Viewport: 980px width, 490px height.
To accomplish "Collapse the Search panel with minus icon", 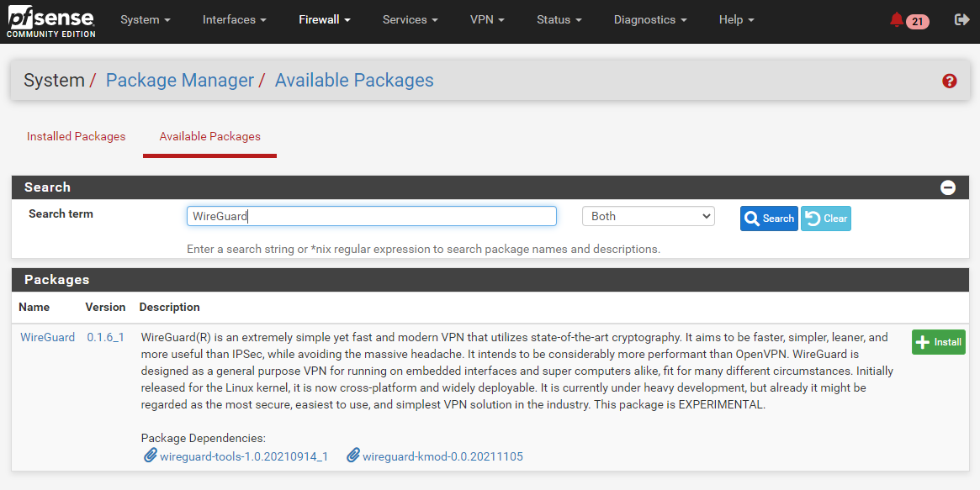I will (x=948, y=187).
